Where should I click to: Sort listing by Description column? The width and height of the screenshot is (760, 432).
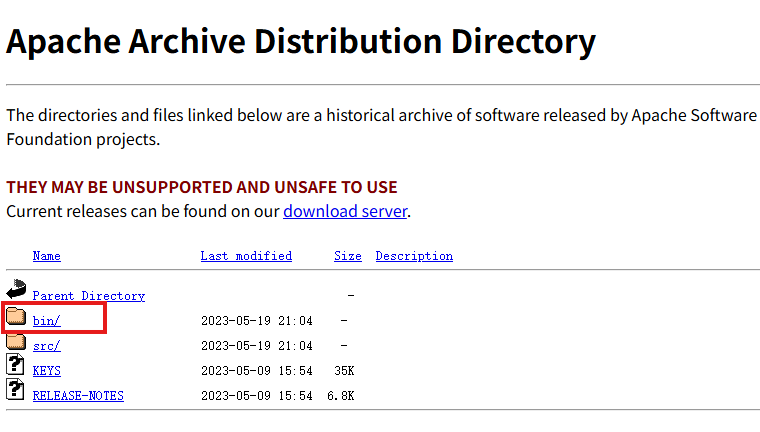(x=414, y=256)
